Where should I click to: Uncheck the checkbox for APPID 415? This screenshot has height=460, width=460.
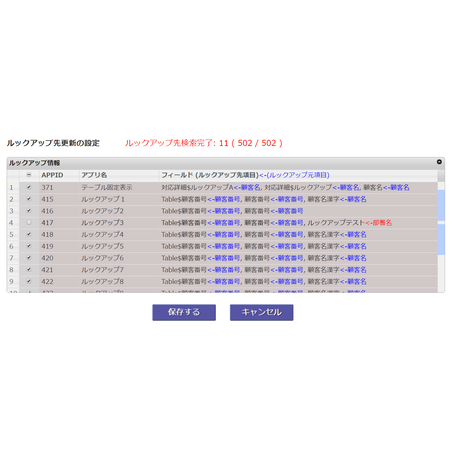29,199
